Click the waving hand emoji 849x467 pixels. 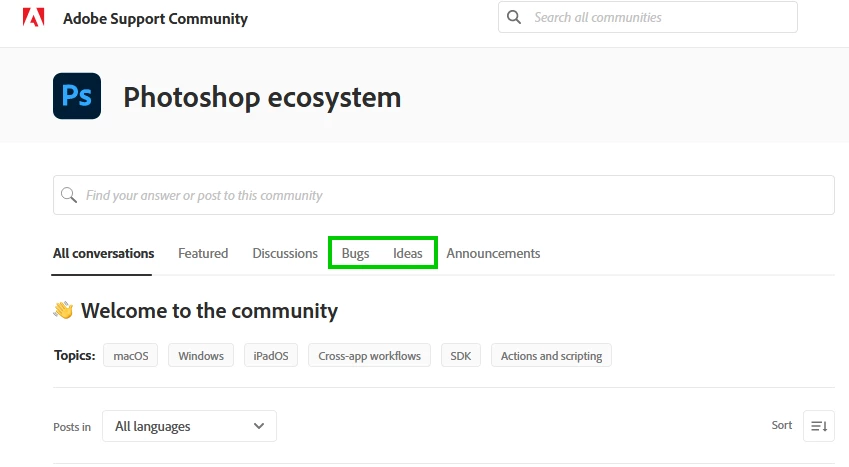[63, 310]
